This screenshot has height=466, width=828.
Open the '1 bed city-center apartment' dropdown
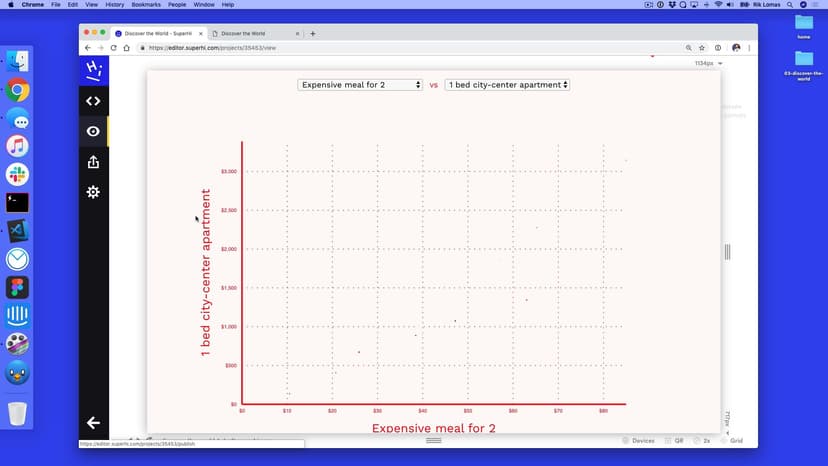coord(507,85)
